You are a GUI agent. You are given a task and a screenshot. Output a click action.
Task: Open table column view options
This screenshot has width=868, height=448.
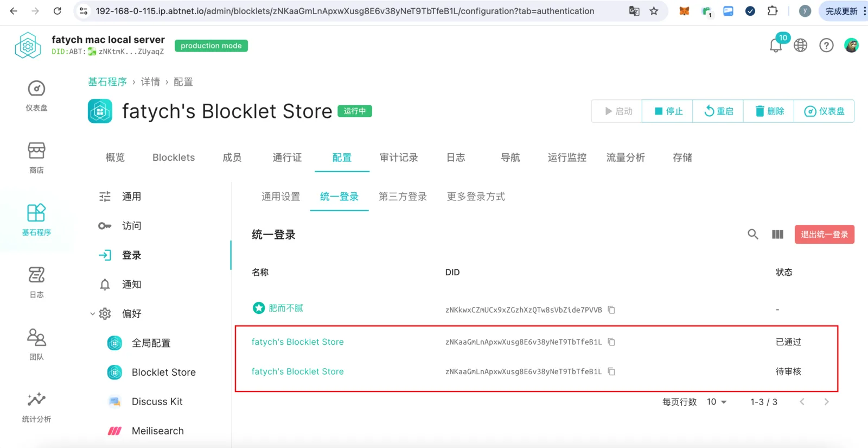tap(777, 235)
